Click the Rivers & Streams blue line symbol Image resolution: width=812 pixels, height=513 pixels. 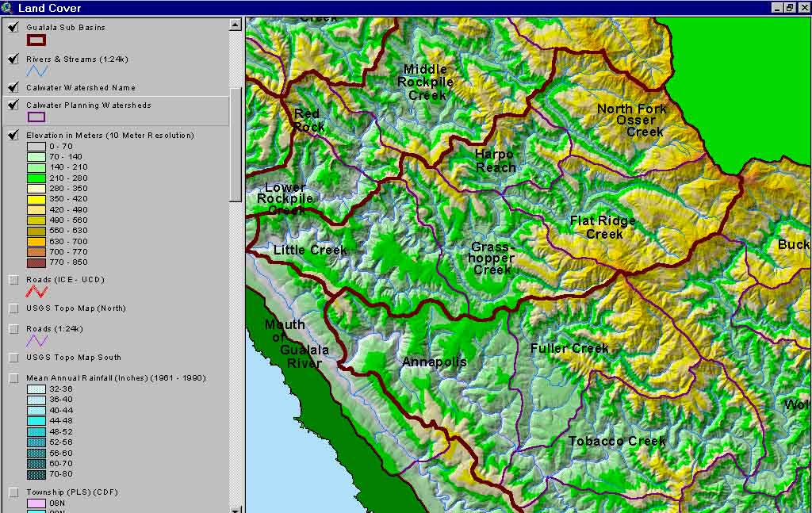tap(36, 71)
